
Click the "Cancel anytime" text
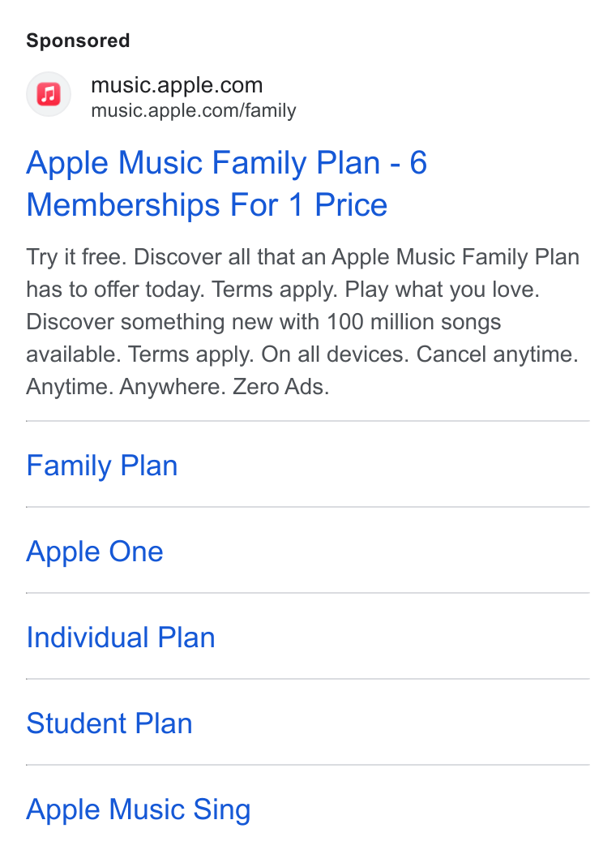tap(498, 354)
